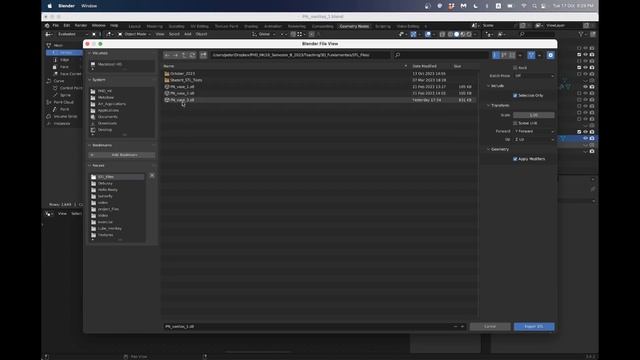Screen dimensions: 640x360
Task: Select Edge domain in Blender spreadsheet sidebar
Action: point(64,60)
